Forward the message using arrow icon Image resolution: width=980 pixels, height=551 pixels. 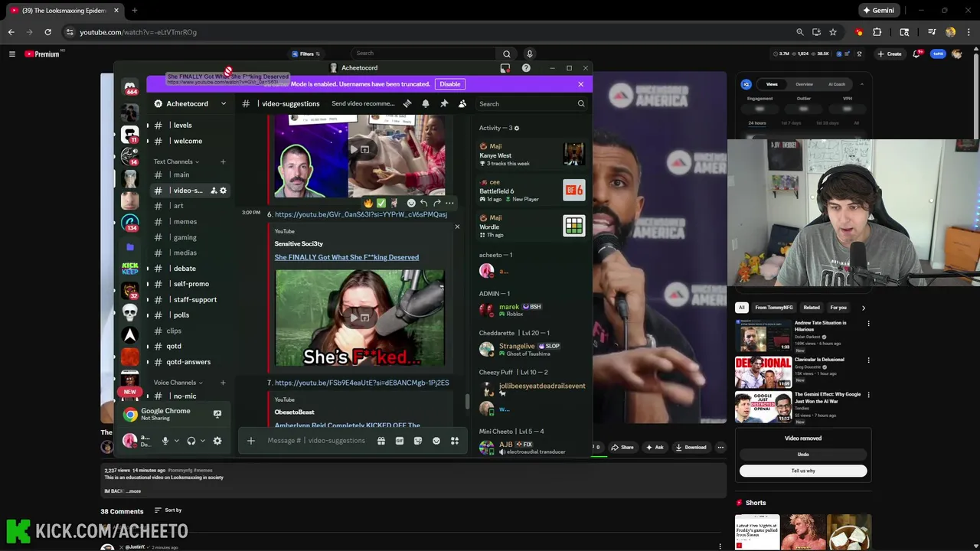(x=437, y=203)
